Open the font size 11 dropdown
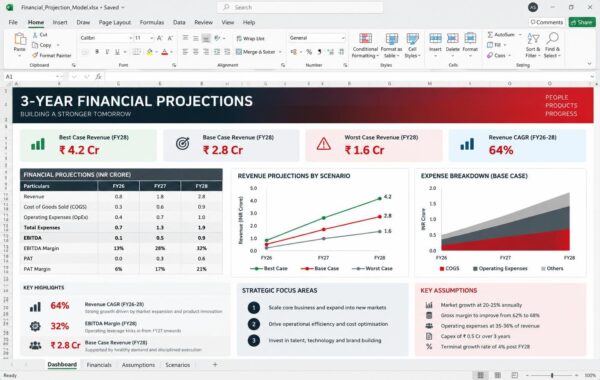600x380 pixels. pos(152,38)
